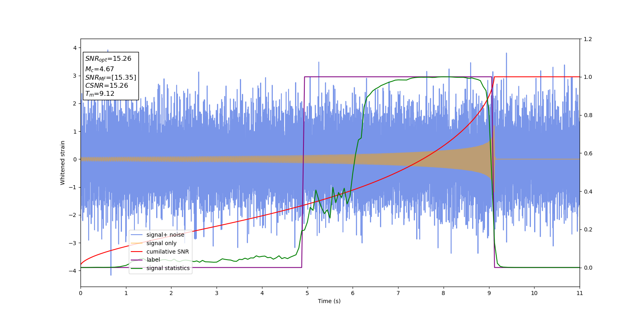The image size is (644, 322).
Task: Click the 'label' legend entry text
Action: click(153, 260)
